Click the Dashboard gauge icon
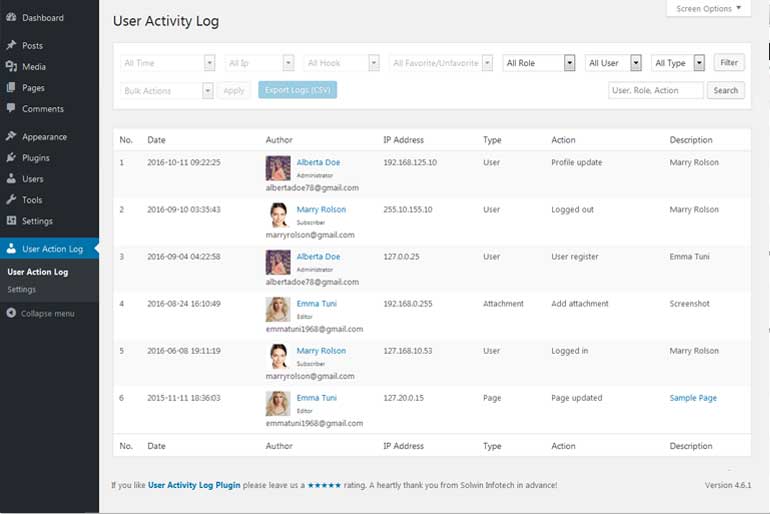The image size is (770, 514). click(x=11, y=17)
